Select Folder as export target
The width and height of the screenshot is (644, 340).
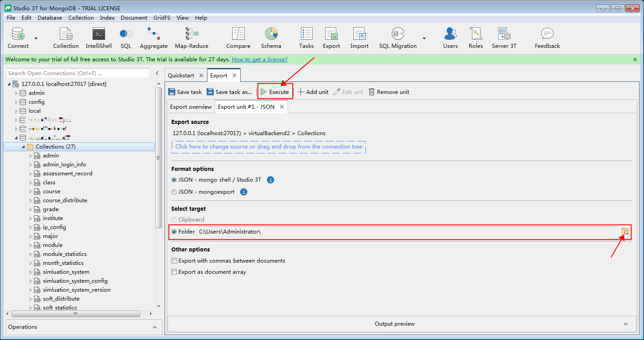174,232
